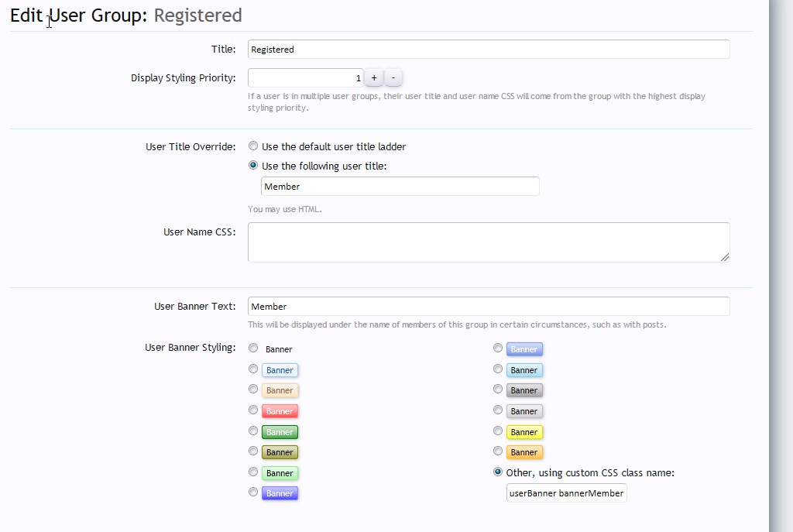Select the dark green Banner style option
This screenshot has width=793, height=532.
[x=253, y=431]
